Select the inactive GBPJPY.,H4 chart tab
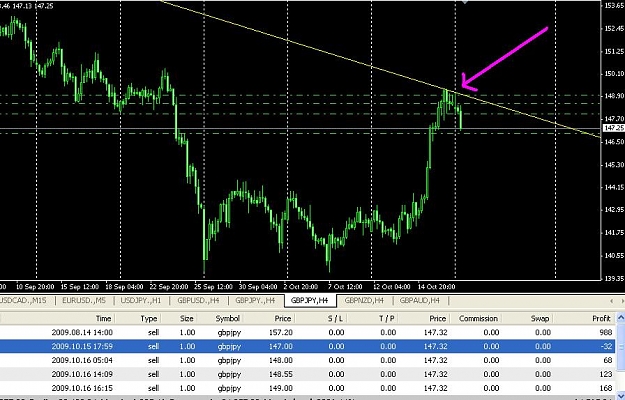The image size is (625, 400). (x=255, y=300)
